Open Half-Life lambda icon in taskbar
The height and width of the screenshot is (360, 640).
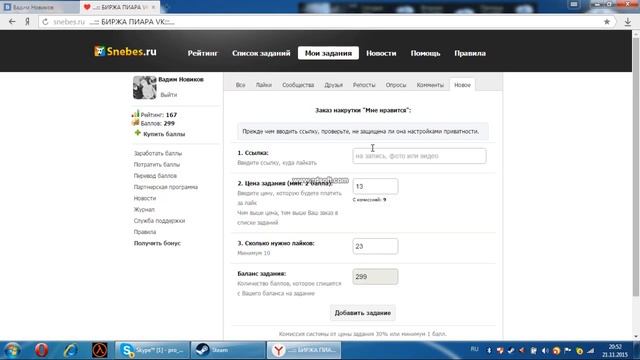100,350
